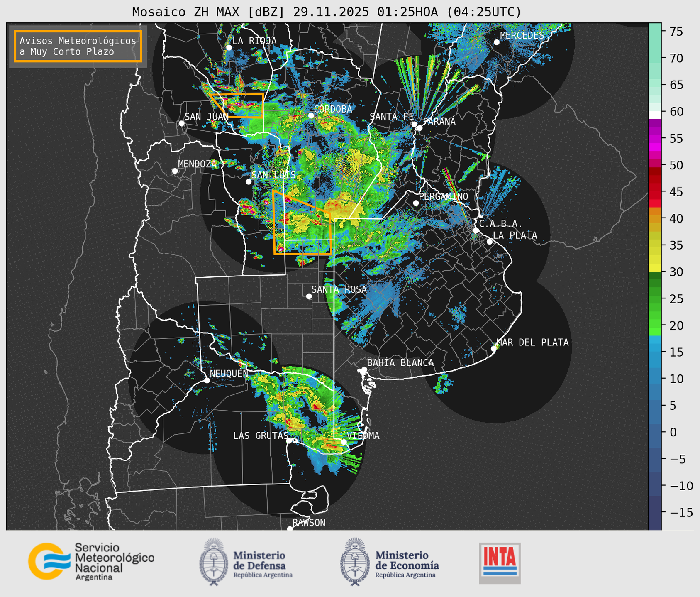Click the LAS GRUTAS city label
This screenshot has width=700, height=597.
point(261,436)
